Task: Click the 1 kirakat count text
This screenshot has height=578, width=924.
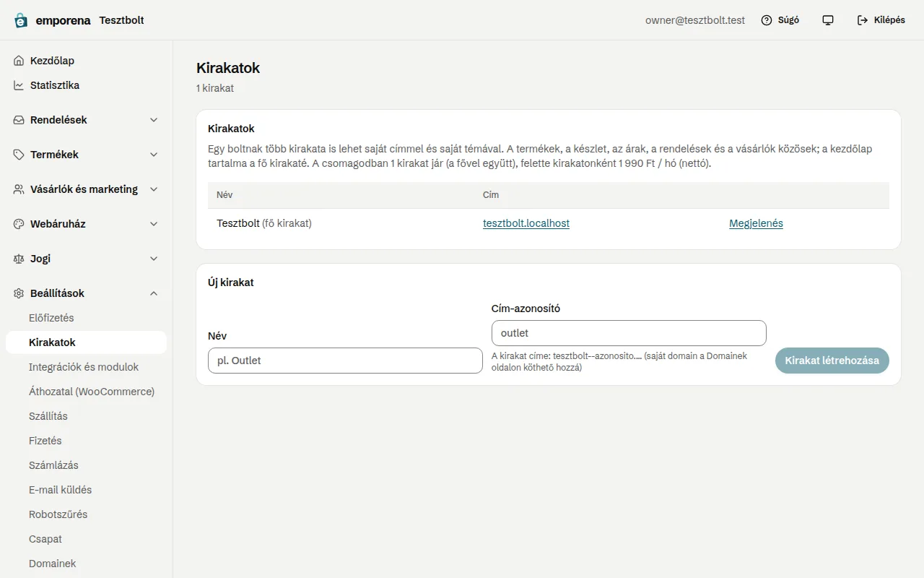Action: click(x=215, y=88)
